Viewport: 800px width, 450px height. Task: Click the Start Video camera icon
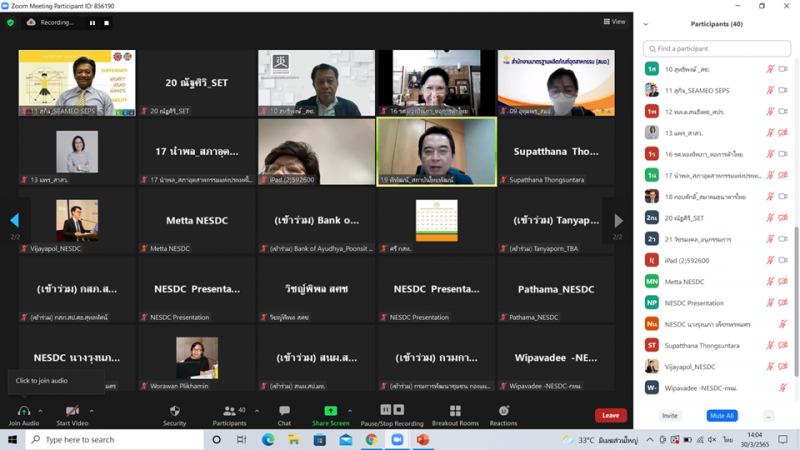click(72, 411)
